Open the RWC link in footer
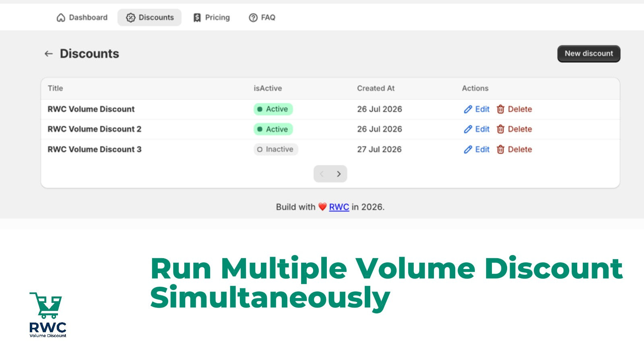Image resolution: width=644 pixels, height=362 pixels. 339,207
